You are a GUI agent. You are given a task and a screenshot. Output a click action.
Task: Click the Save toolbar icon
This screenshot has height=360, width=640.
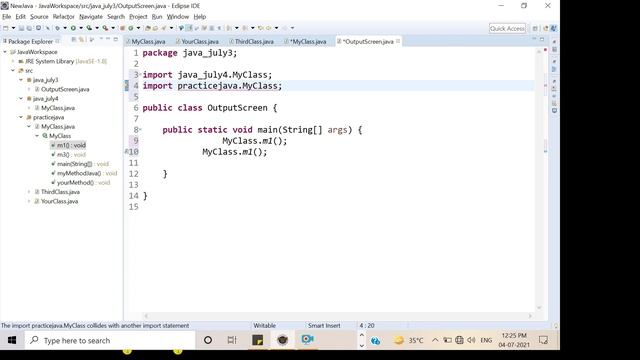21,28
